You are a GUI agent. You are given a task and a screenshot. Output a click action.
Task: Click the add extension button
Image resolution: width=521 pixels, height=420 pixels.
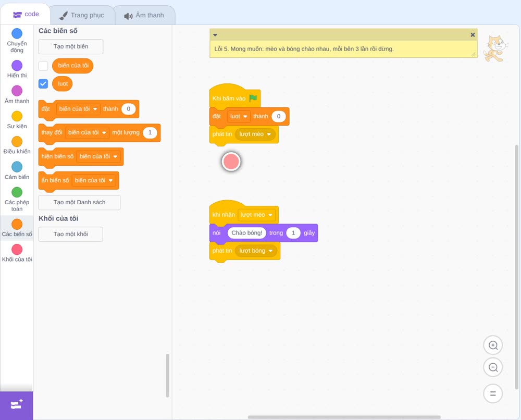click(x=17, y=405)
